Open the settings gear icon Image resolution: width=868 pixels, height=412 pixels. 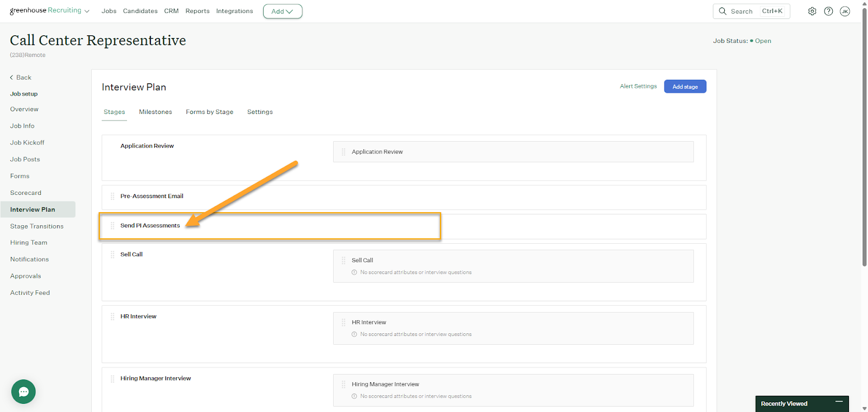812,11
